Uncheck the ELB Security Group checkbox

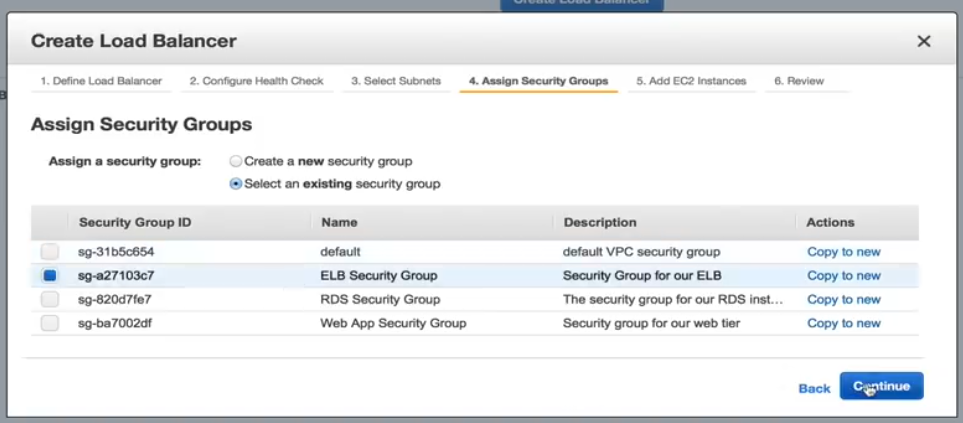click(50, 276)
